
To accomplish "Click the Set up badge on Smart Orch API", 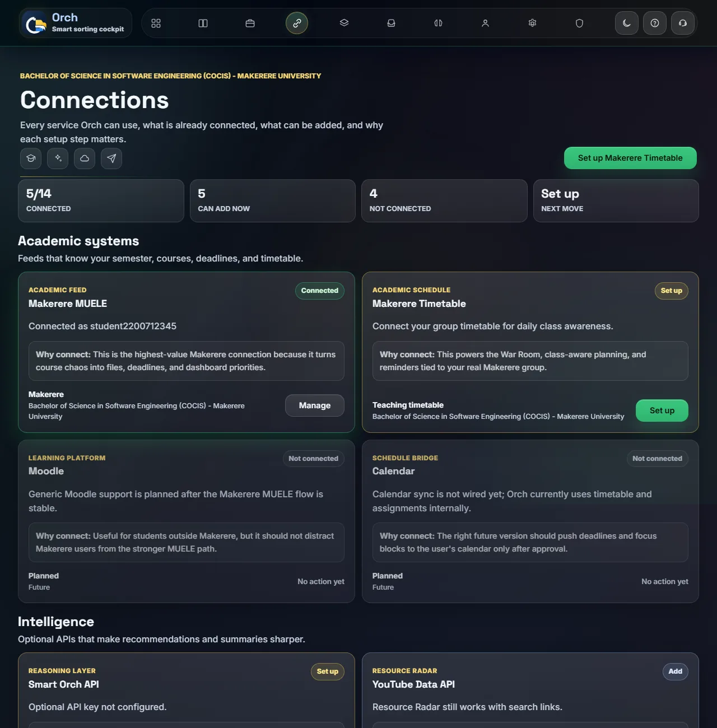I will click(328, 671).
